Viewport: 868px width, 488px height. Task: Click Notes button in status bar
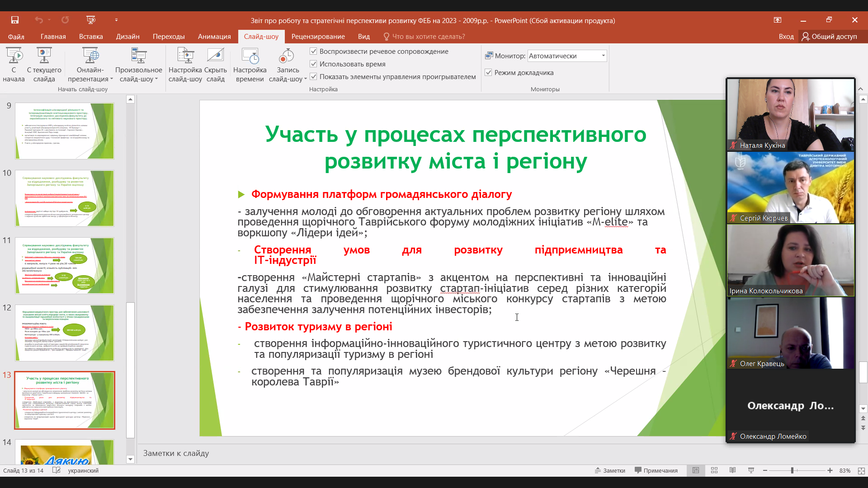(x=610, y=470)
